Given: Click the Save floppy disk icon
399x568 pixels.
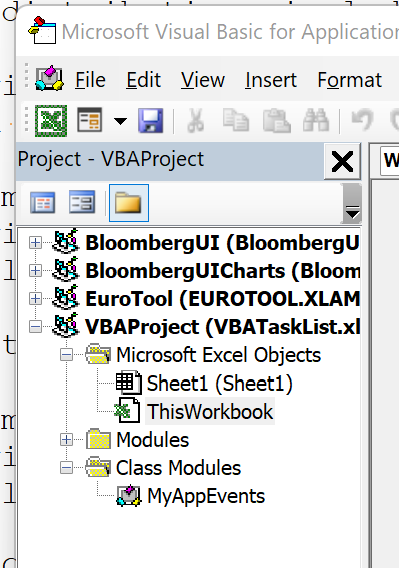Looking at the screenshot, I should [151, 120].
